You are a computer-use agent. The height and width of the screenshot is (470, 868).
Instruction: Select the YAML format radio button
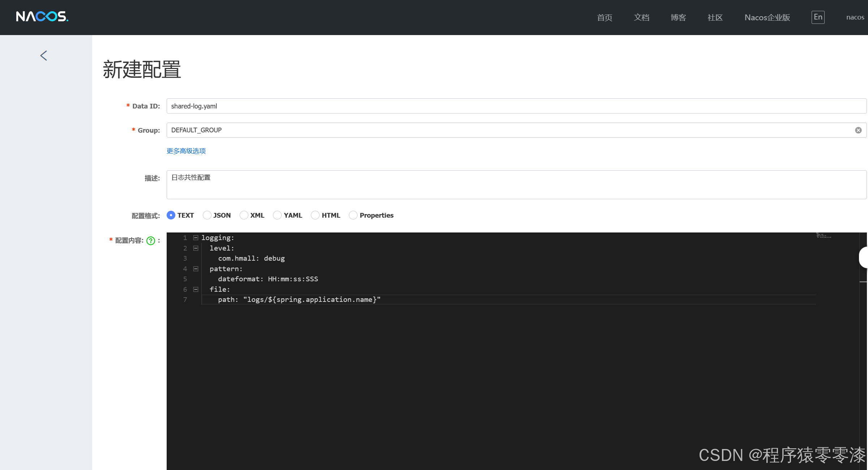277,215
